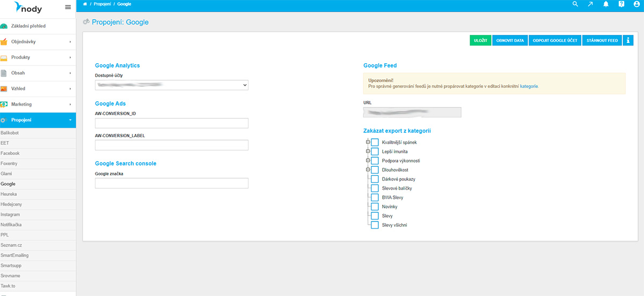This screenshot has width=644, height=296.
Task: Tick the Dárkové poukazy checkbox
Action: (x=375, y=179)
